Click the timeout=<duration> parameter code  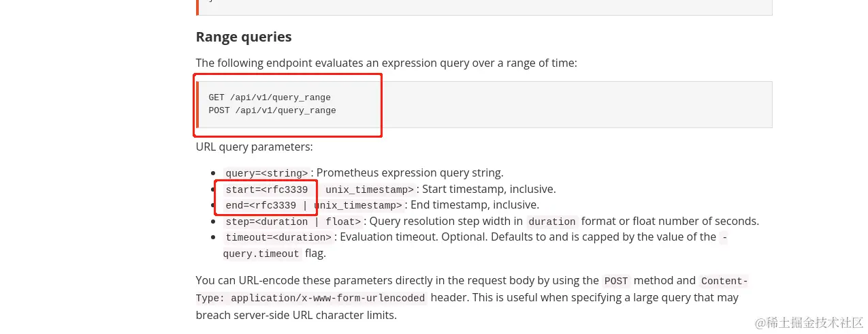click(x=278, y=238)
